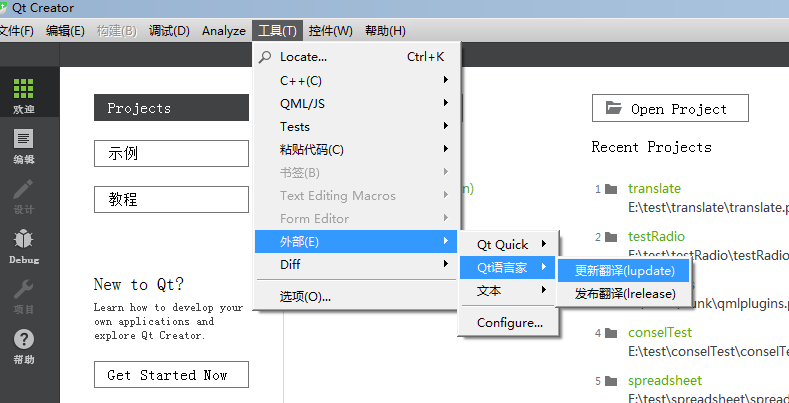Switch to Edit (编辑) mode icon
The image size is (789, 403).
point(23,138)
